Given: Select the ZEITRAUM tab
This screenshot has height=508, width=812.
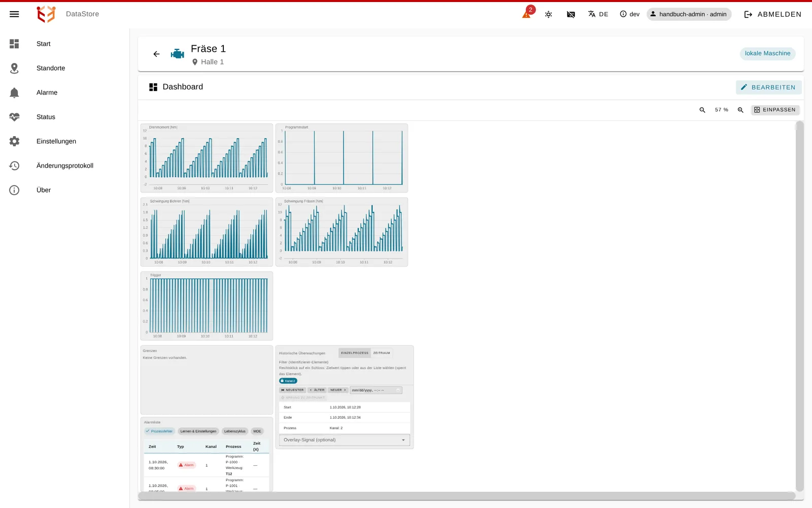Looking at the screenshot, I should point(382,353).
